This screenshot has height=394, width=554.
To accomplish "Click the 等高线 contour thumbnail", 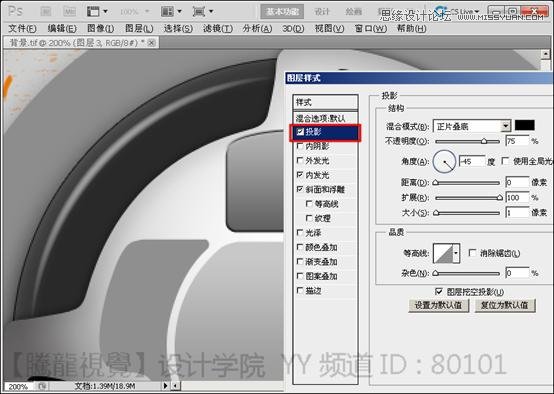I will (443, 253).
